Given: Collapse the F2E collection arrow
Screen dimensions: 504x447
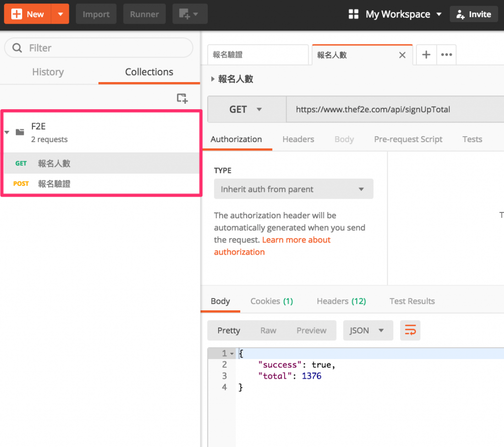Looking at the screenshot, I should (x=7, y=132).
